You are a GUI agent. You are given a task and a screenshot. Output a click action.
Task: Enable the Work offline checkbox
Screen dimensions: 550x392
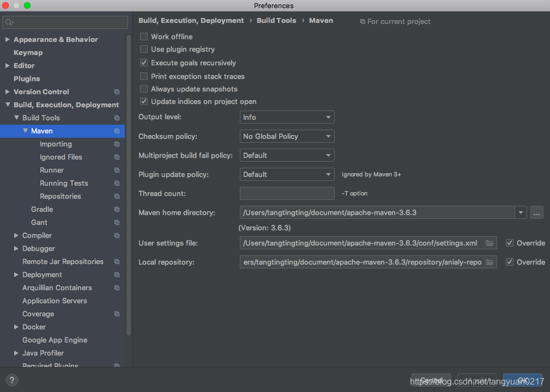[144, 36]
